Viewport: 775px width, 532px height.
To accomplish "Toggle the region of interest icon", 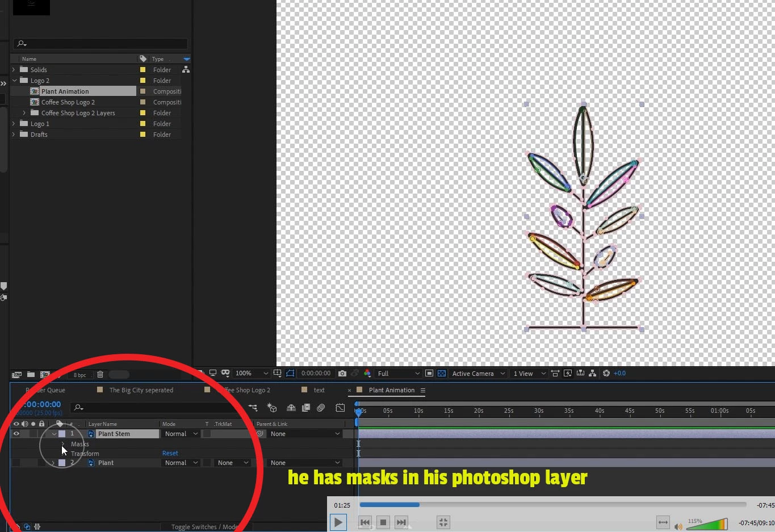I will [x=429, y=374].
